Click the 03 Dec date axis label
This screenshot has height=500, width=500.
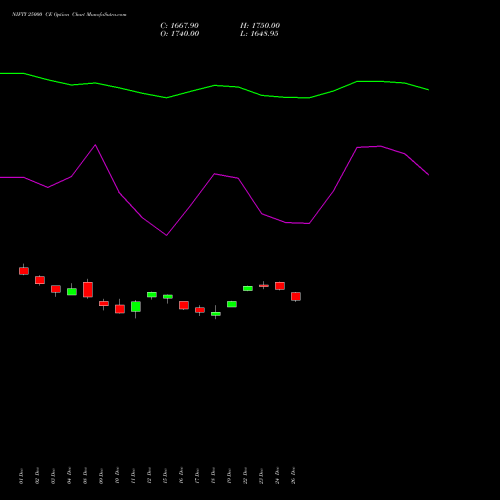(x=53, y=476)
